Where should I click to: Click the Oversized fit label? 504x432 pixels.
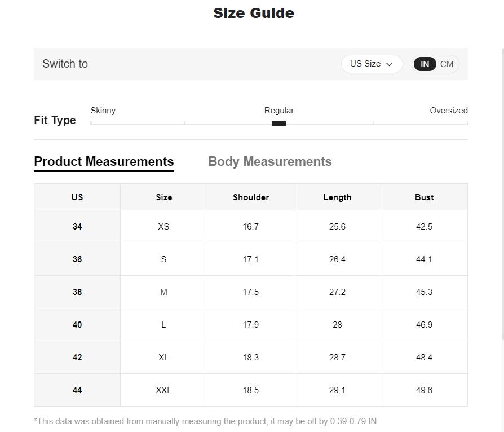pos(448,111)
